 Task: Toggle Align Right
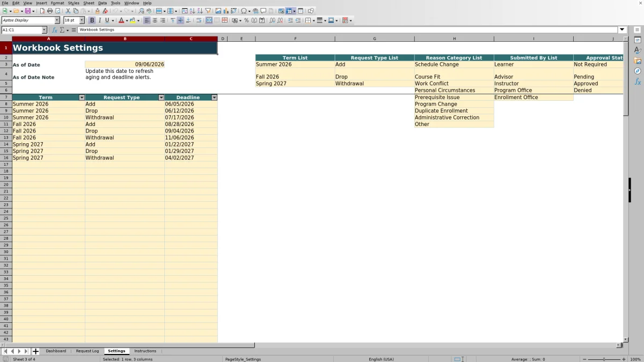tap(163, 20)
